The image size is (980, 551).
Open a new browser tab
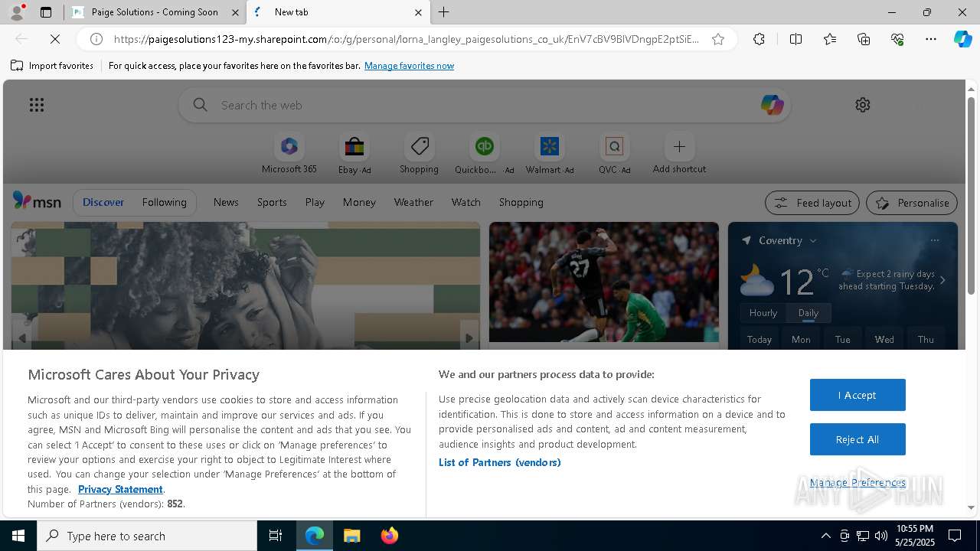coord(444,12)
